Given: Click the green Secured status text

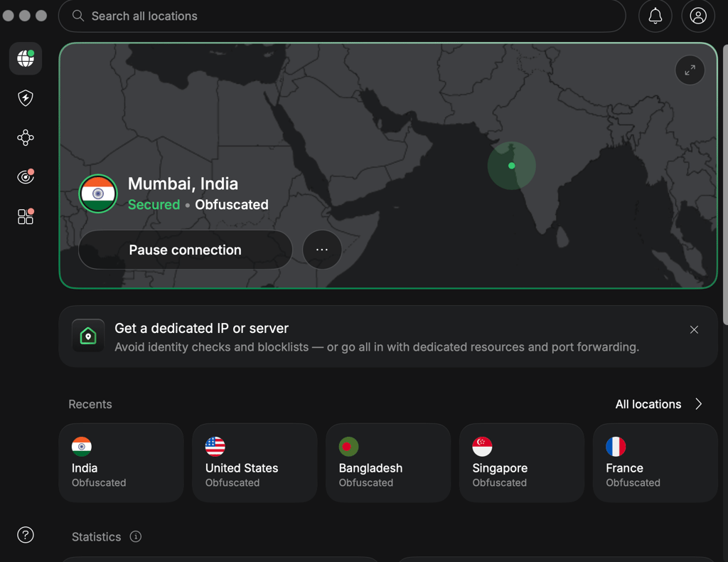Looking at the screenshot, I should click(154, 205).
